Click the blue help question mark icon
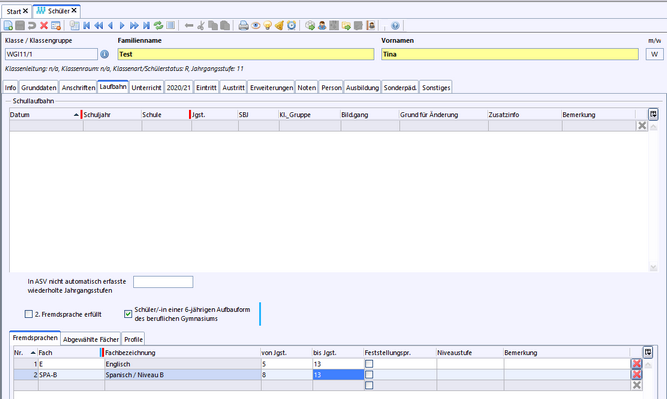This screenshot has width=667, height=399. 395,26
